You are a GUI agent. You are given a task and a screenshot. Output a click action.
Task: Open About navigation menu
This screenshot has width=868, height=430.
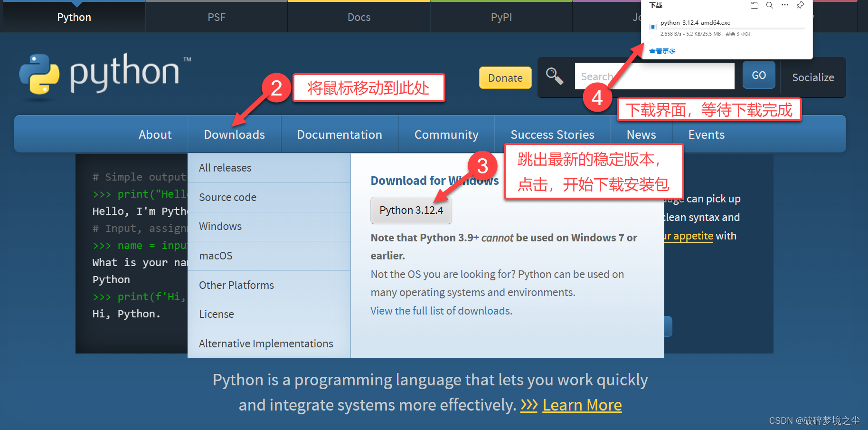[155, 134]
